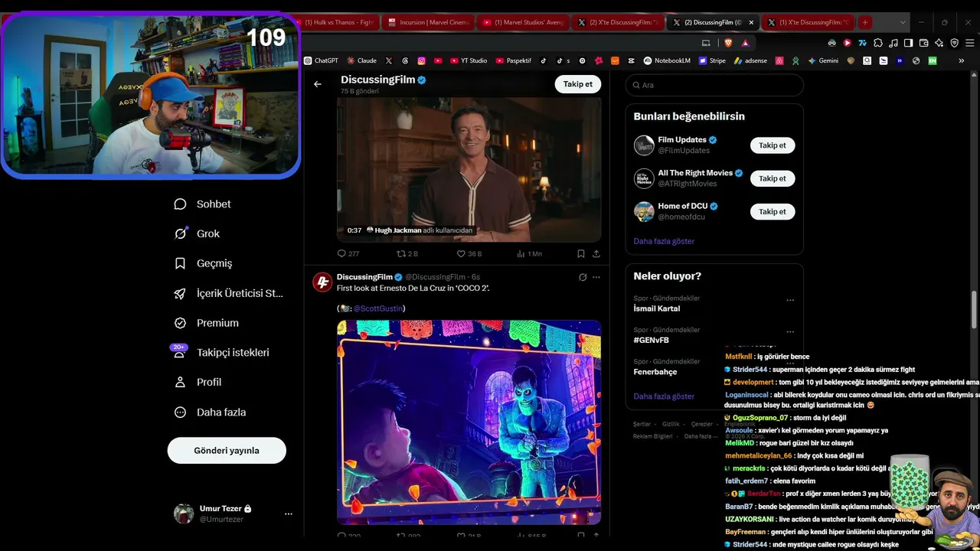Open Geçmiş bookmarks in the sidebar
Screen dimensions: 980x551
tap(203, 263)
